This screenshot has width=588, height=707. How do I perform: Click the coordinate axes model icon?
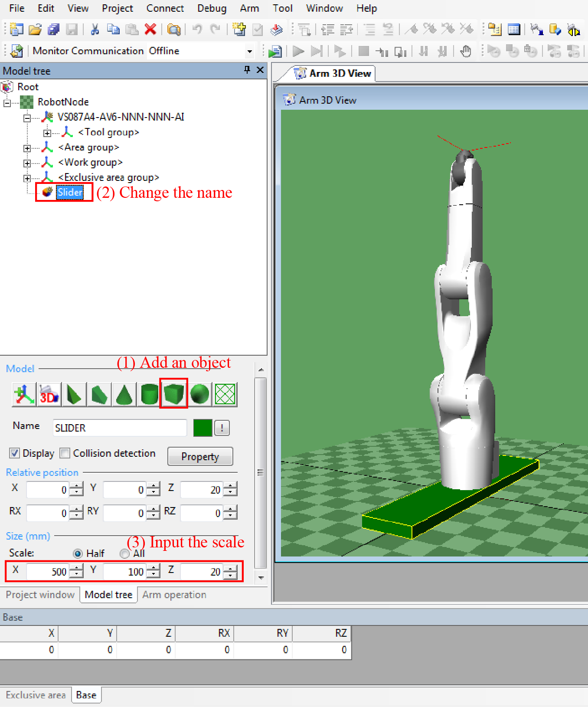[x=24, y=394]
